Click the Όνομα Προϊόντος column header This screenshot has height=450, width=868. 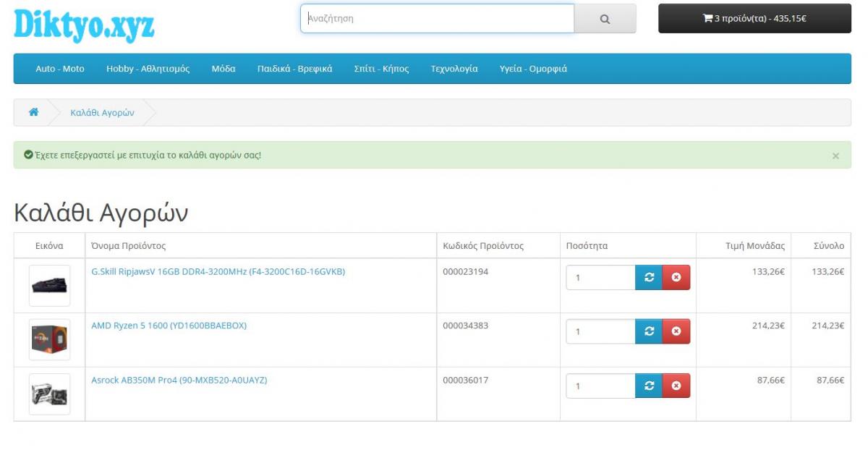pos(129,246)
